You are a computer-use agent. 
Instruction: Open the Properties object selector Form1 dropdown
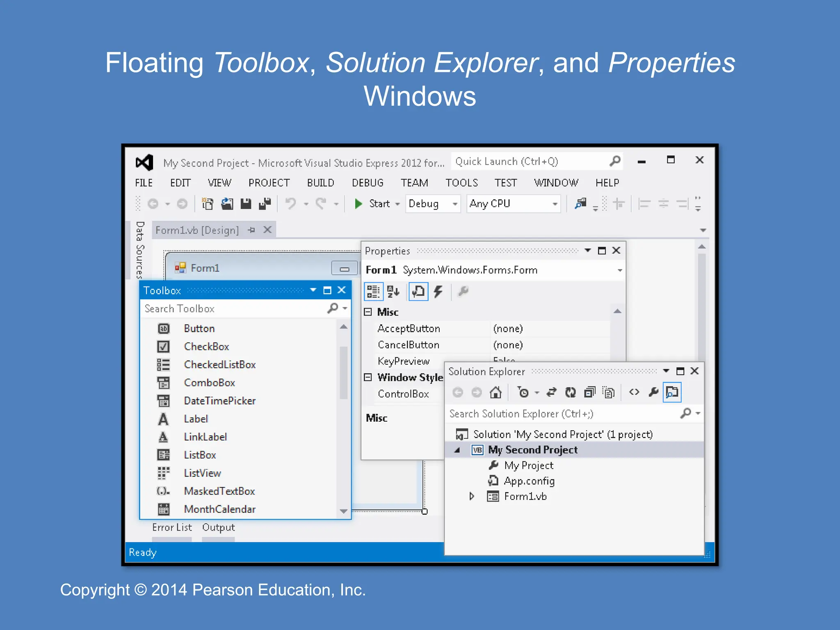click(x=620, y=270)
